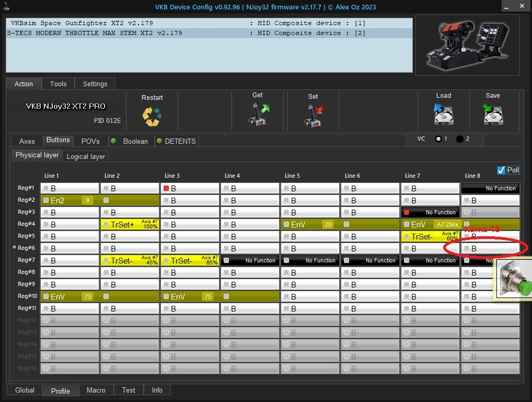Click the green button thumbnail preview

click(514, 280)
